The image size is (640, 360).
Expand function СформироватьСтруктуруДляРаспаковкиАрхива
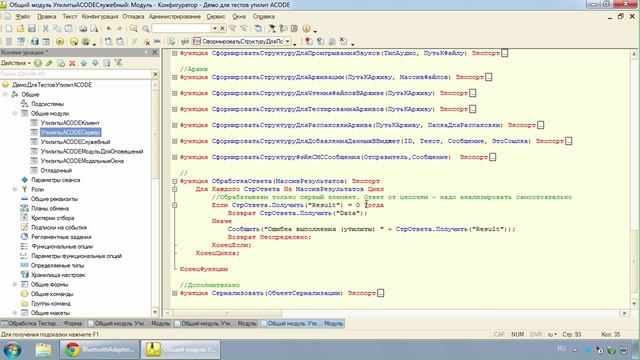tap(175, 125)
